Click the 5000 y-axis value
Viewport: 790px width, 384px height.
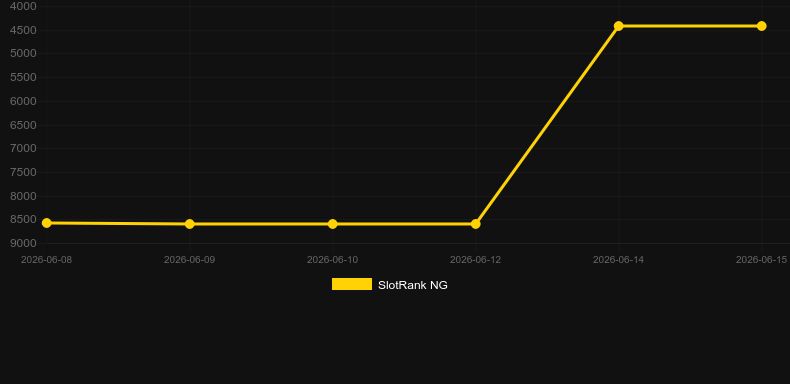23,53
